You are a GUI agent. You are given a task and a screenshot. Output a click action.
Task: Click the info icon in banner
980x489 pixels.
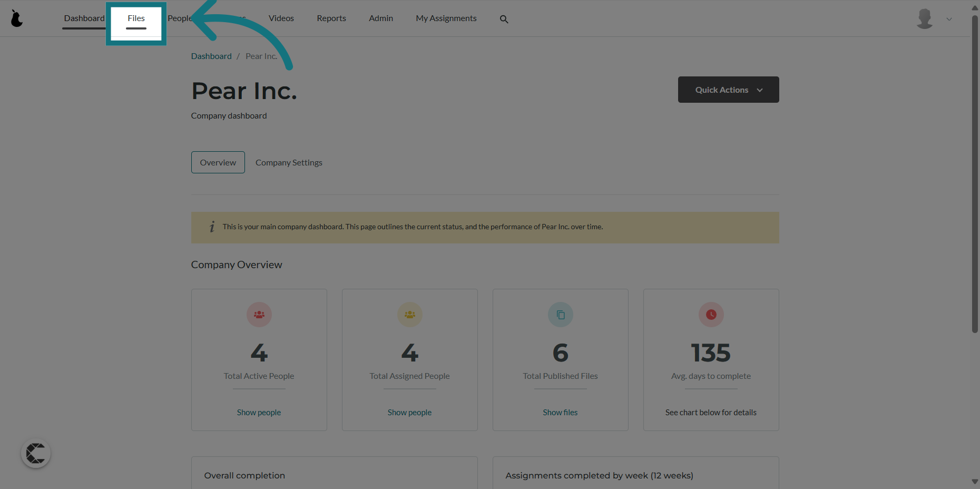(212, 227)
